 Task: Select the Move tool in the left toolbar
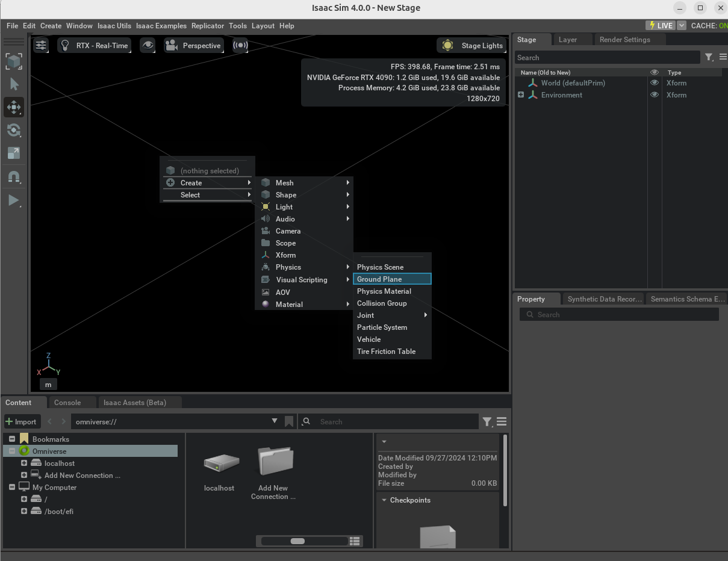point(13,107)
